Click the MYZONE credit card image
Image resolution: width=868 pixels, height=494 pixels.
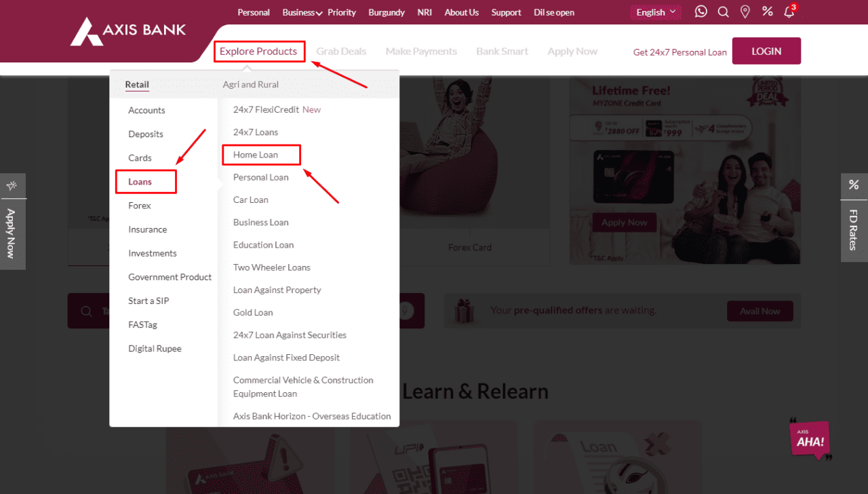pos(633,177)
